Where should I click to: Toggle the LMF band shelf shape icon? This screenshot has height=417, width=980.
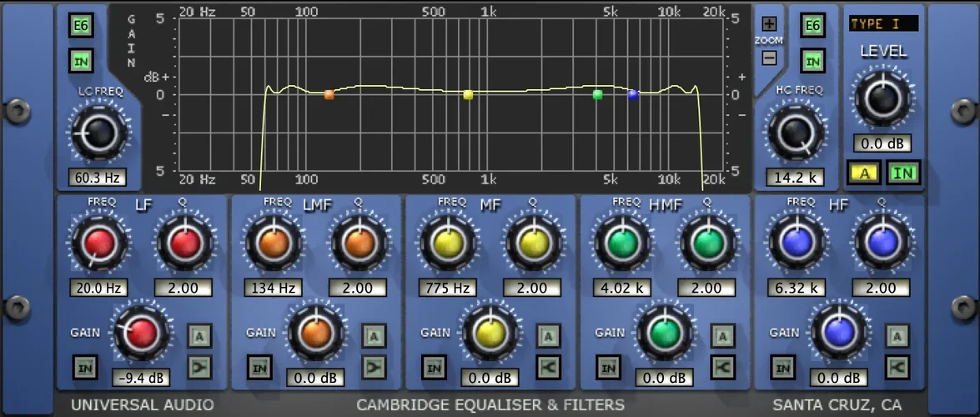tap(374, 367)
